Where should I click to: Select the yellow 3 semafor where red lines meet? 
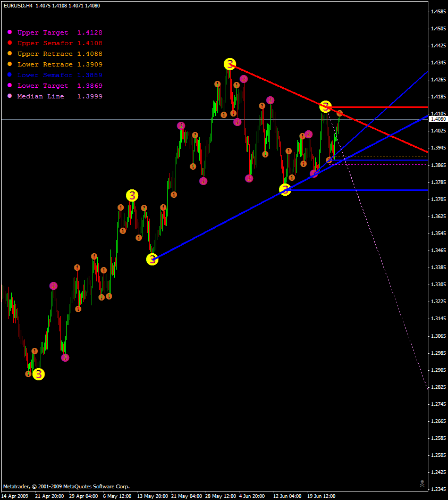coord(325,106)
